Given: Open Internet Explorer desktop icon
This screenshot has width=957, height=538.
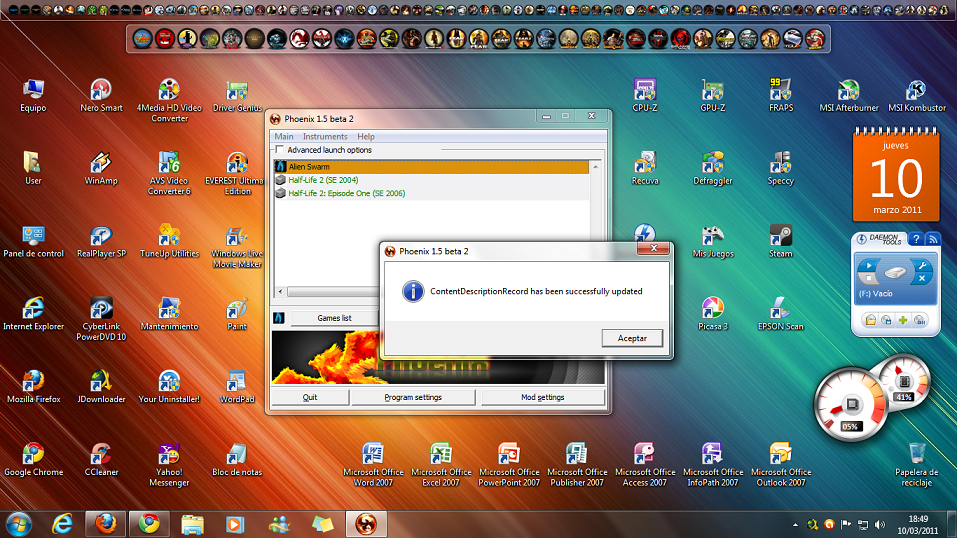Looking at the screenshot, I should [33, 314].
